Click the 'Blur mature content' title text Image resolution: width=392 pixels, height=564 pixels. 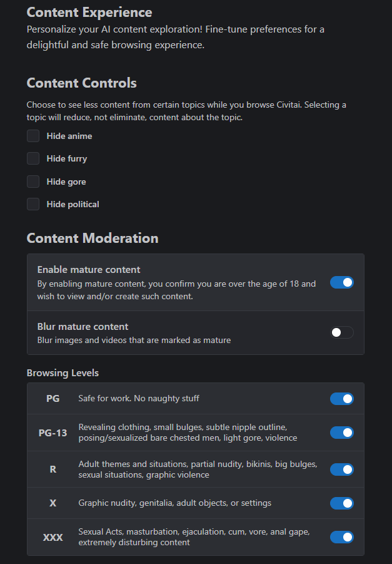(83, 327)
